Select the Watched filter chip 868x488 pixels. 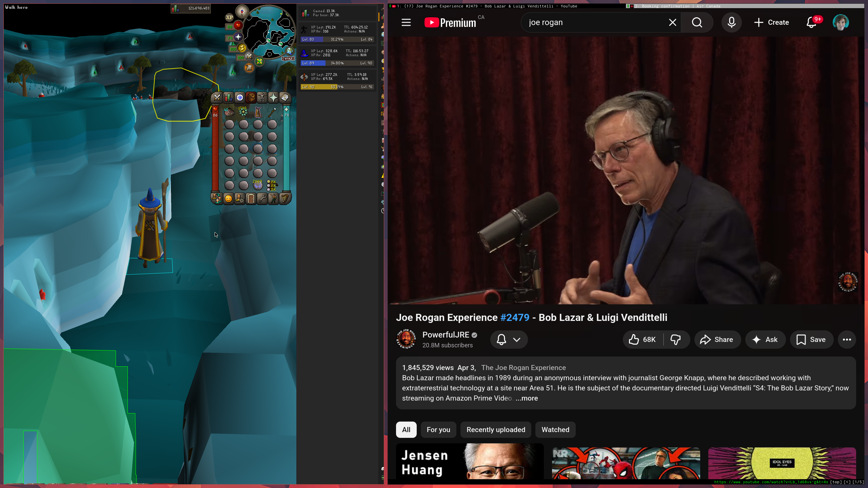[x=555, y=430]
